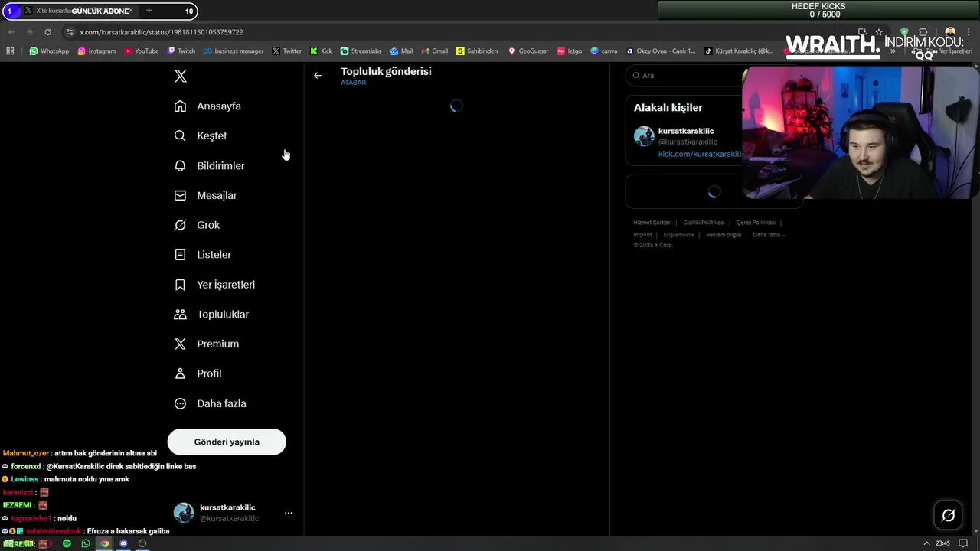This screenshot has height=551, width=980.
Task: Open new tab with plus button
Action: point(149,11)
